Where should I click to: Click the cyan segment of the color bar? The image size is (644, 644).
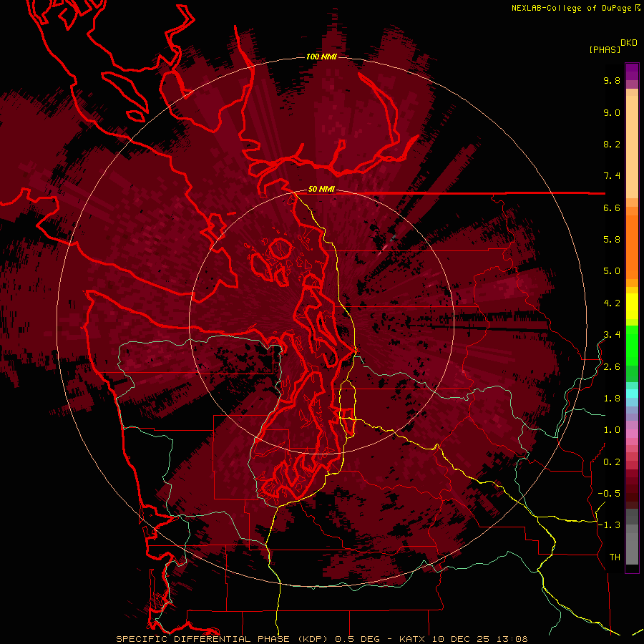(x=632, y=394)
